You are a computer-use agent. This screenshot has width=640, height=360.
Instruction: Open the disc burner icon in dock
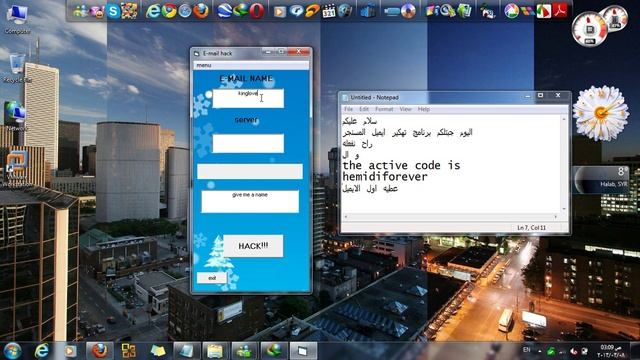(408, 11)
